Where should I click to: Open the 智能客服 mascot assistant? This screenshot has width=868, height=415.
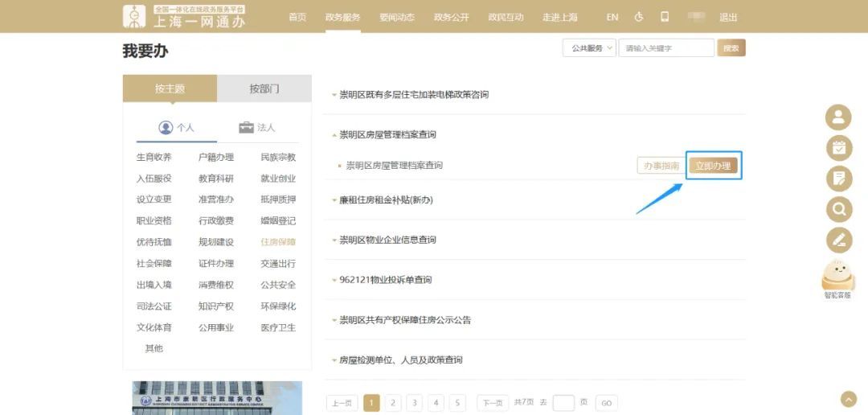(x=837, y=277)
